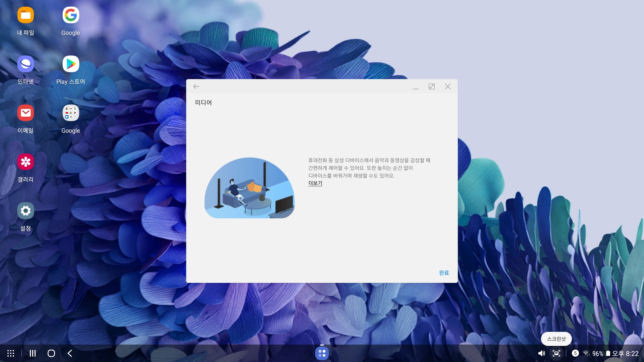Screen dimensions: 644x362
Task: Go back with the dialog's arrow
Action: [x=196, y=86]
